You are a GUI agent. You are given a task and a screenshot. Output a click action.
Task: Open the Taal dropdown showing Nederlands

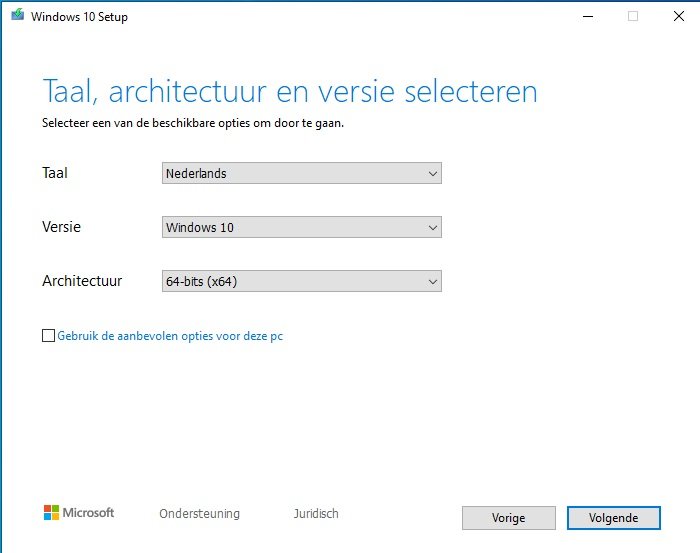pos(302,173)
